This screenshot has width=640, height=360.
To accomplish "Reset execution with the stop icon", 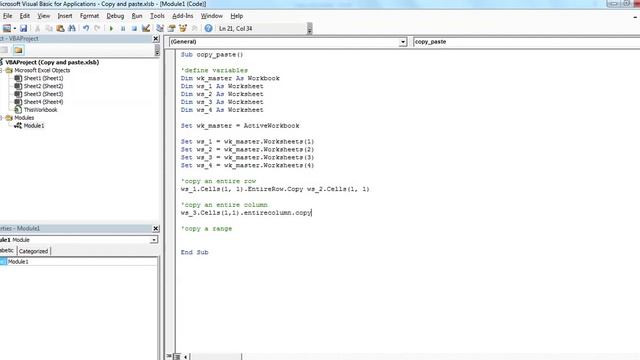I will 134,29.
